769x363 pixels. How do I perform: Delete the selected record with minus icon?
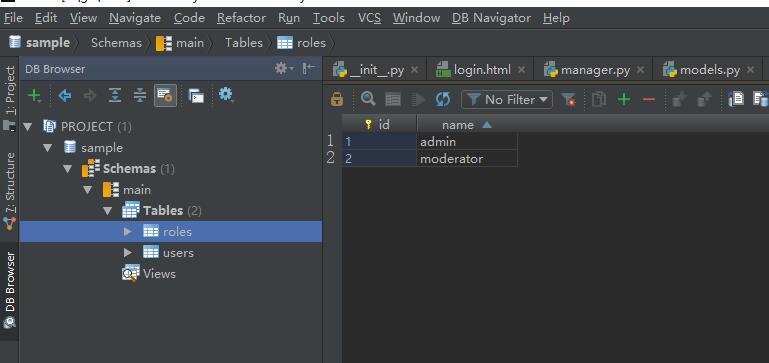point(649,100)
